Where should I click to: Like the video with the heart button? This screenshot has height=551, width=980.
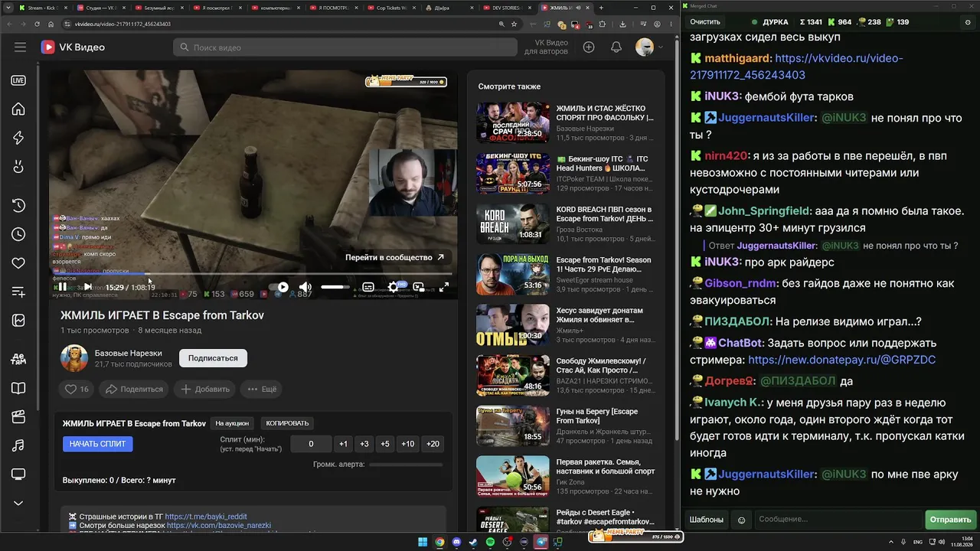point(77,389)
